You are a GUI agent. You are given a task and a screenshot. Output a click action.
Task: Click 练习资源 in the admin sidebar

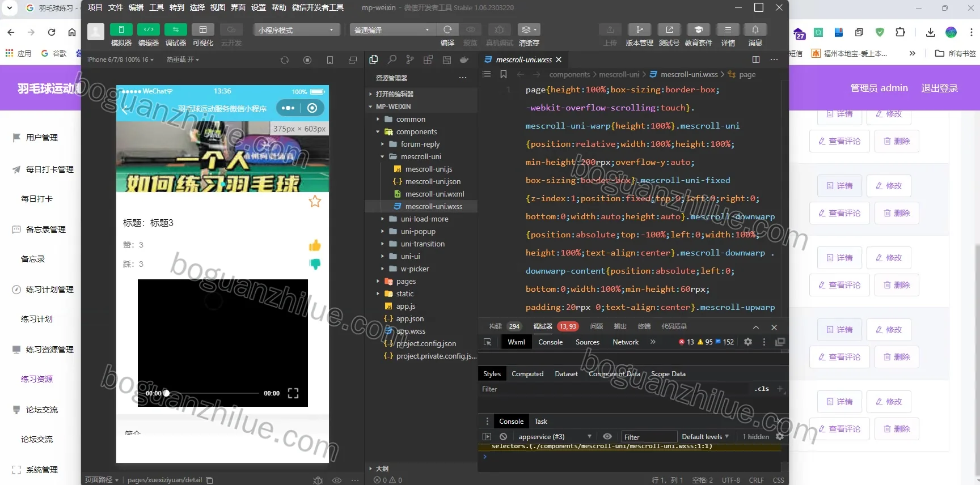click(x=37, y=379)
